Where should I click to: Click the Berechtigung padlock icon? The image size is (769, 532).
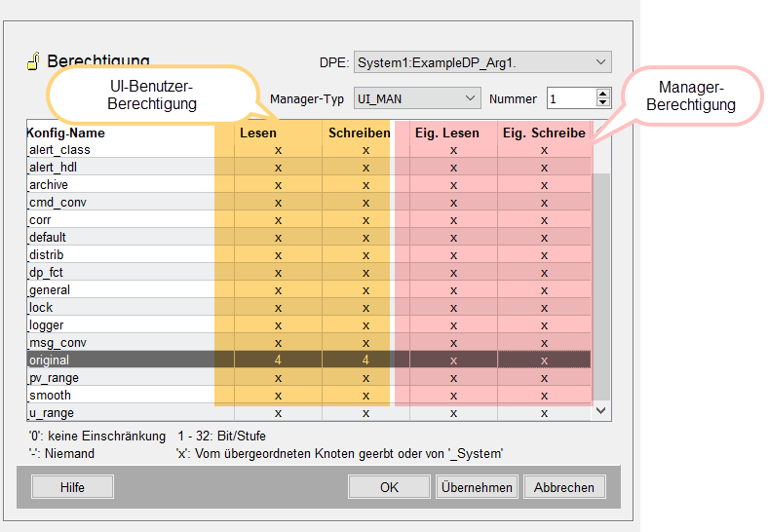point(33,61)
